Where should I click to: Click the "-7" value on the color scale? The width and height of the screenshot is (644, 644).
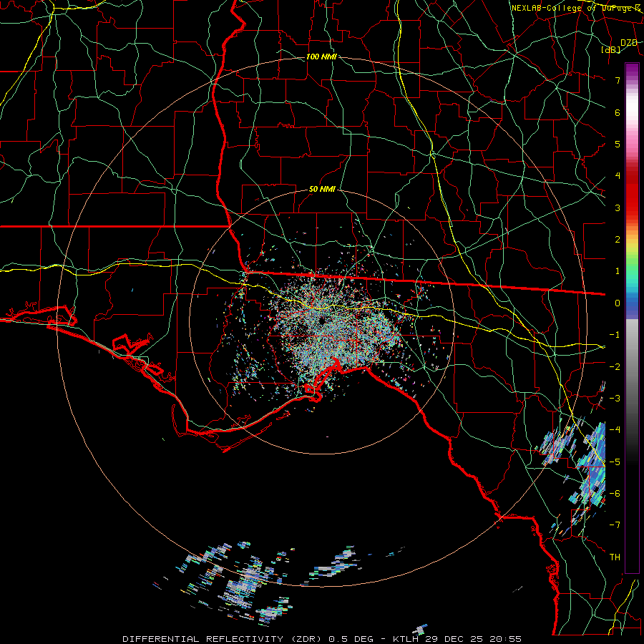pos(615,525)
